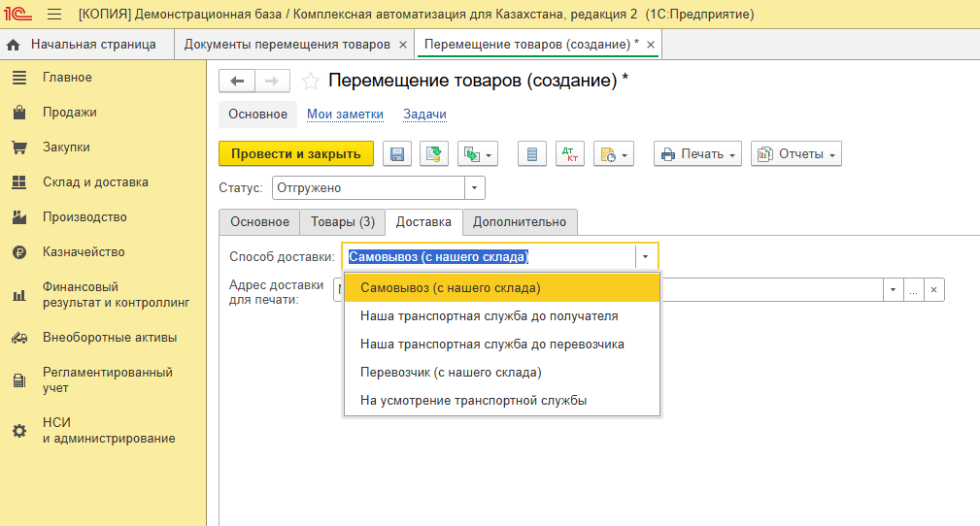Screen dimensions: 980x526
Task: Choose Наша транспортная служба до получателя
Action: [x=489, y=316]
